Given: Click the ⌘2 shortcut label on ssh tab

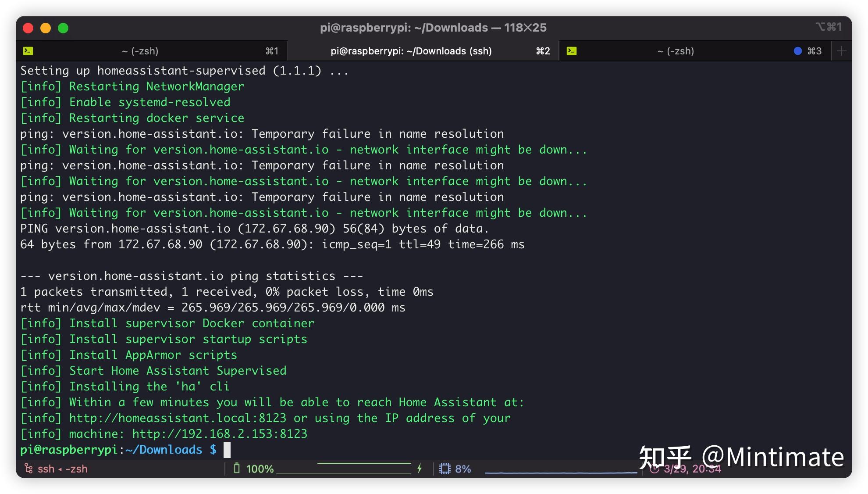Looking at the screenshot, I should (x=543, y=51).
